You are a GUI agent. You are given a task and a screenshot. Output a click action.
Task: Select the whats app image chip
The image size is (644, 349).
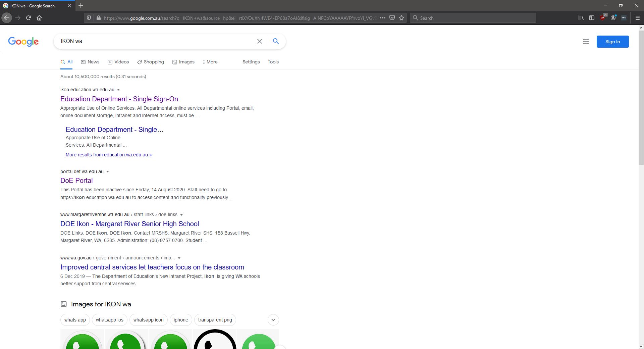[x=75, y=320]
